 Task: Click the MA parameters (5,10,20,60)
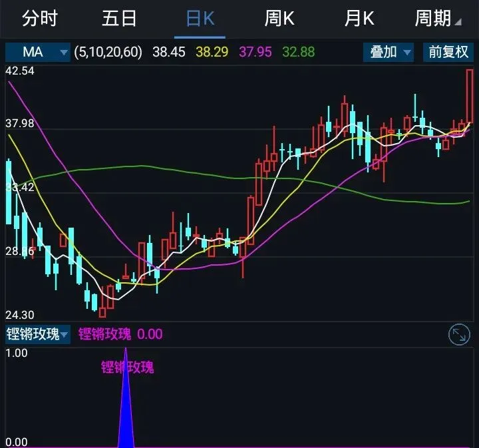[x=108, y=52]
